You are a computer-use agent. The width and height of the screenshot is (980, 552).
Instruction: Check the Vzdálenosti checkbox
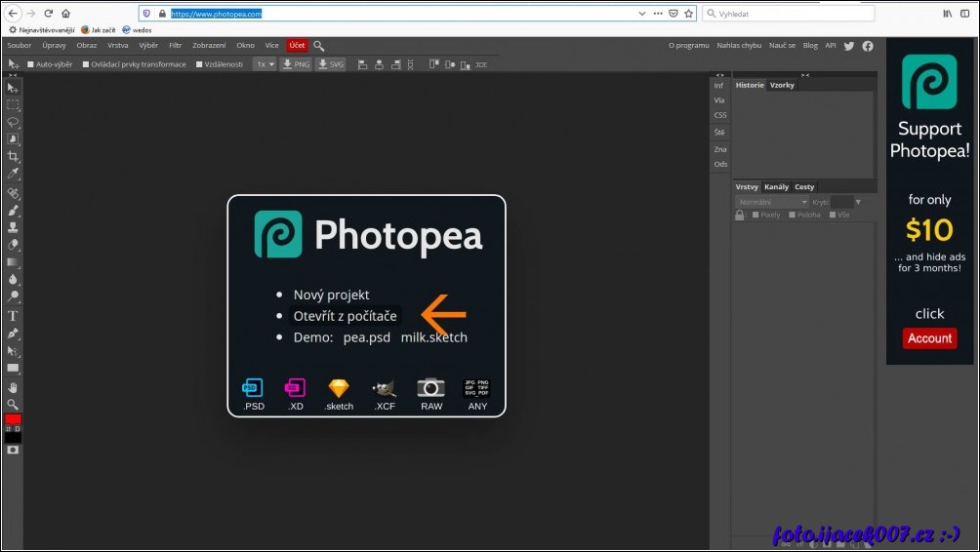coord(199,64)
